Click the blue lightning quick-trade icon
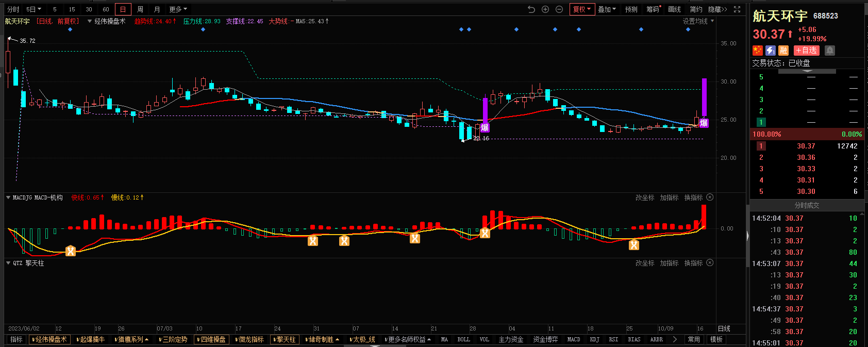This screenshot has width=868, height=347. [x=771, y=50]
